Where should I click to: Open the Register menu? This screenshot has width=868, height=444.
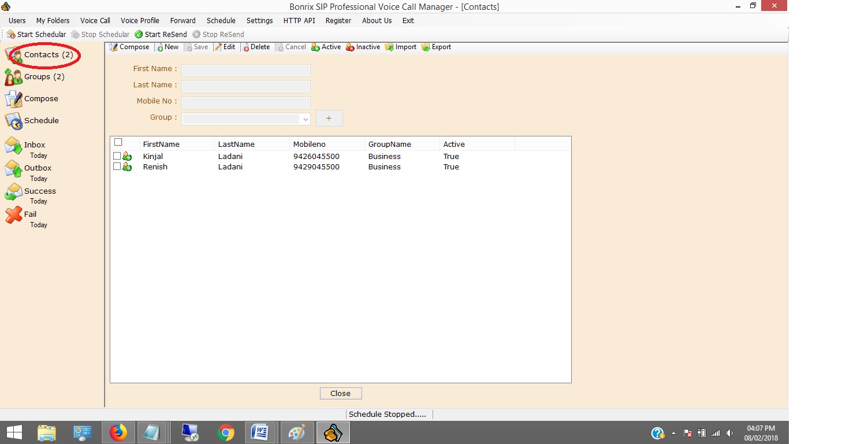(338, 20)
